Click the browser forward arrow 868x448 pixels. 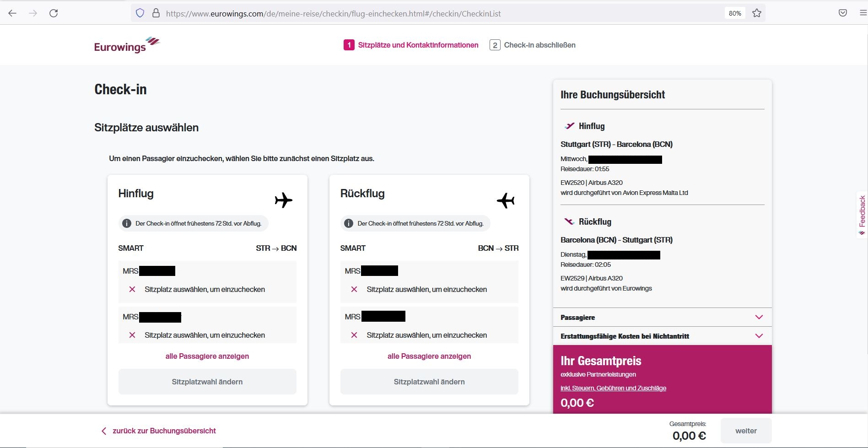(x=33, y=13)
